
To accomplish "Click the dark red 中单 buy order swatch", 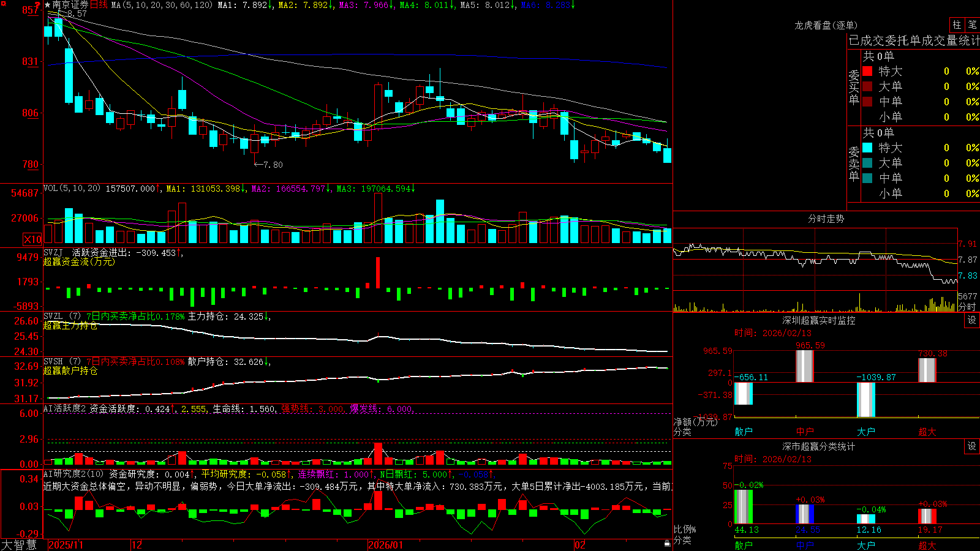I will pos(867,102).
